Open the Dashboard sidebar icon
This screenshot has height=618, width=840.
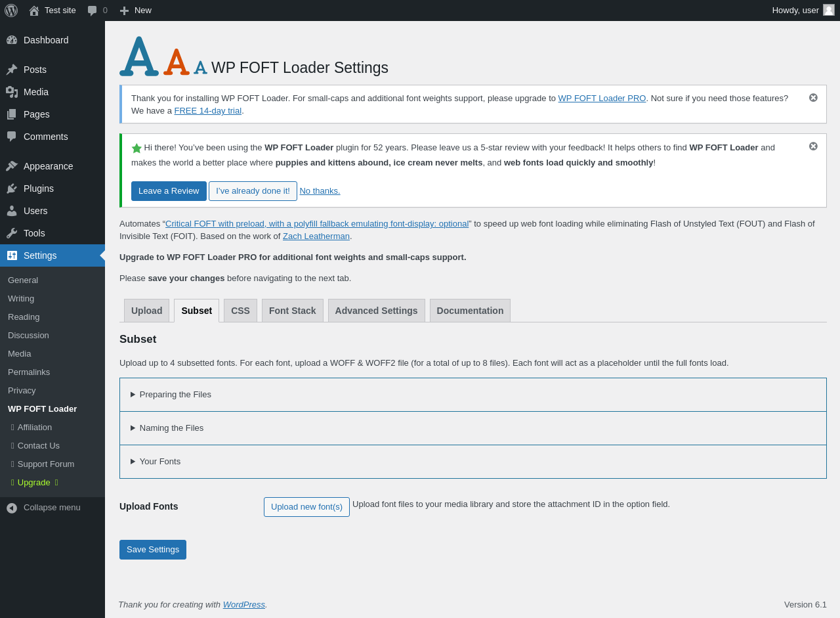[12, 40]
